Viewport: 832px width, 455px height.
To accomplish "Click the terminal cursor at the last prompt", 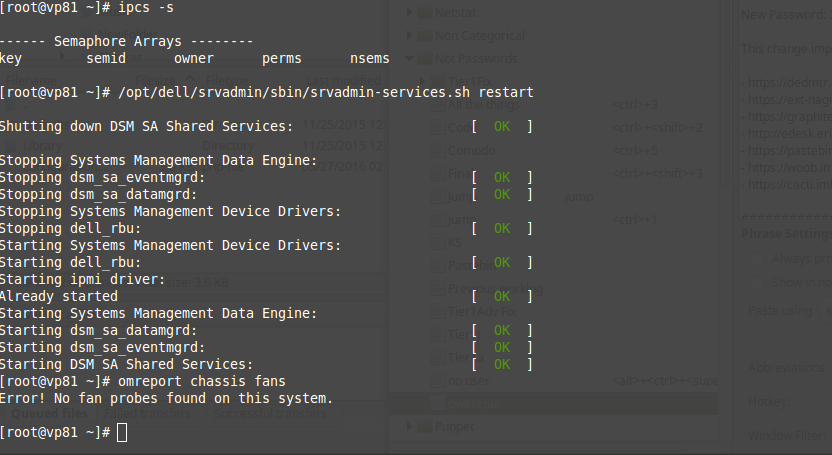I will point(121,432).
